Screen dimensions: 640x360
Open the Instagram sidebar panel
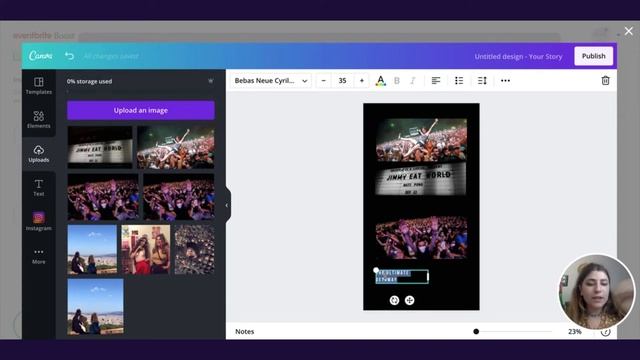[39, 222]
